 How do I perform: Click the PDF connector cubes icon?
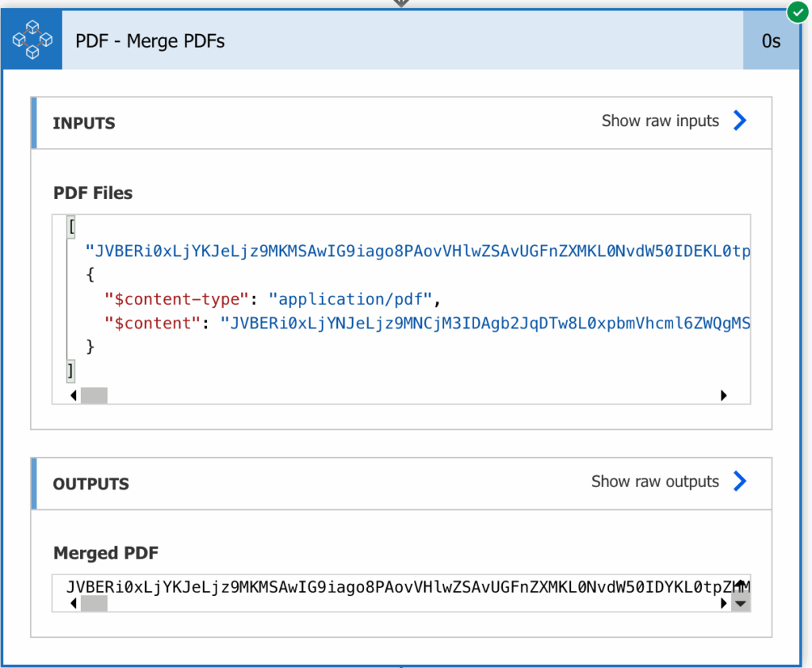(32, 40)
